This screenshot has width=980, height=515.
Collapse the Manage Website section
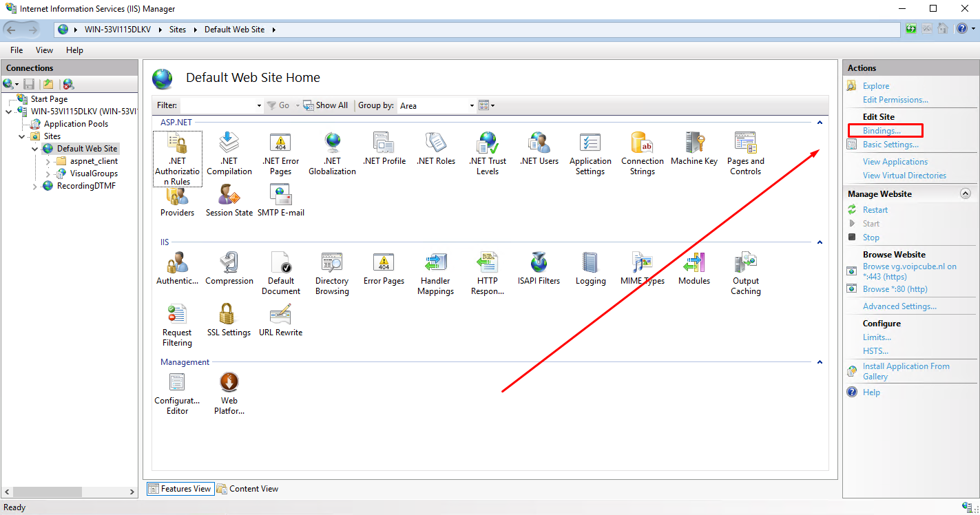pyautogui.click(x=965, y=194)
